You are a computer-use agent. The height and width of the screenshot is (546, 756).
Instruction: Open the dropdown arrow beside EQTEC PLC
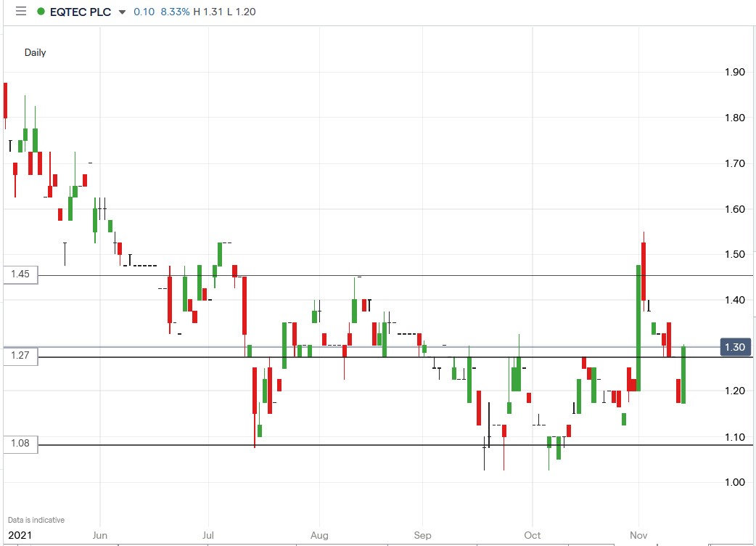(122, 12)
